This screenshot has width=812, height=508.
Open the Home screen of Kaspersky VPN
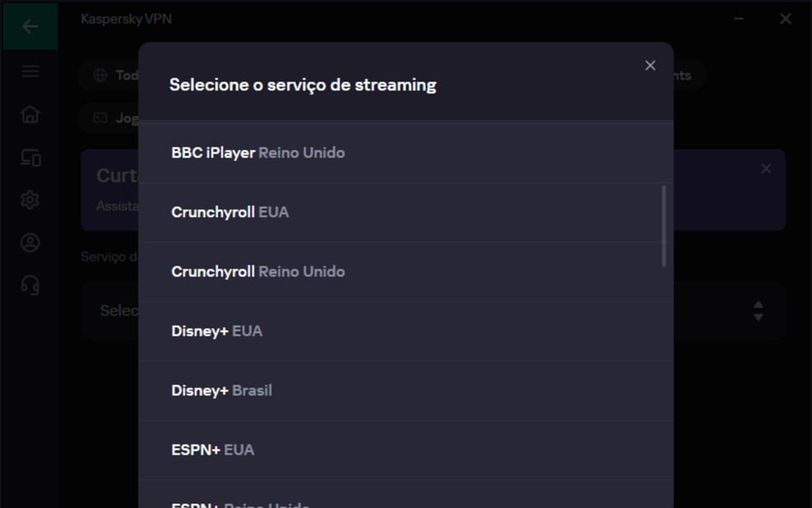tap(31, 114)
